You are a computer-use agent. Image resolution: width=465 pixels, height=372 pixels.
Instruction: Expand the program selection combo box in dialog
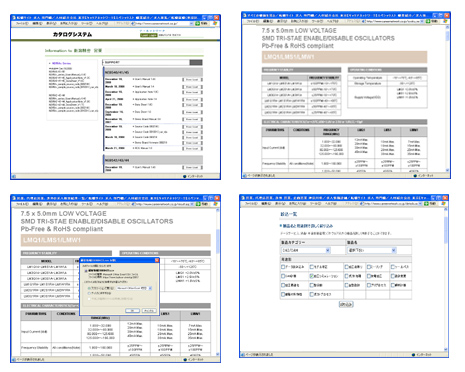134,288
